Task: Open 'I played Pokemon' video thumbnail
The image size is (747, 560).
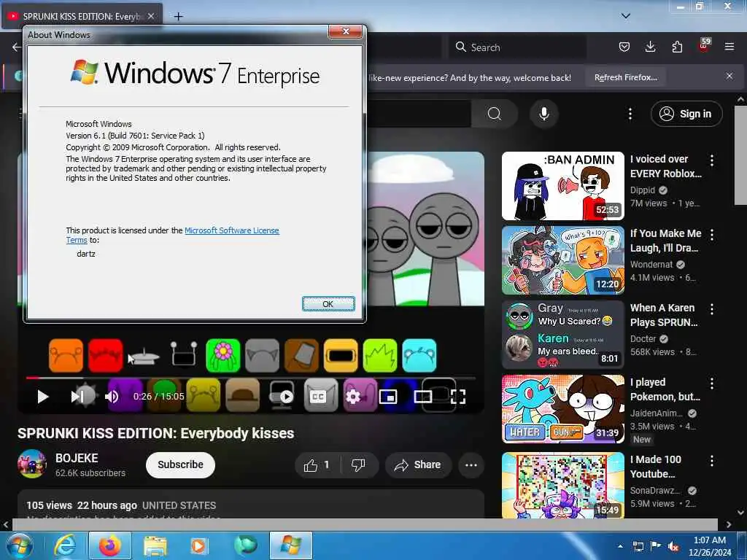Action: (562, 408)
